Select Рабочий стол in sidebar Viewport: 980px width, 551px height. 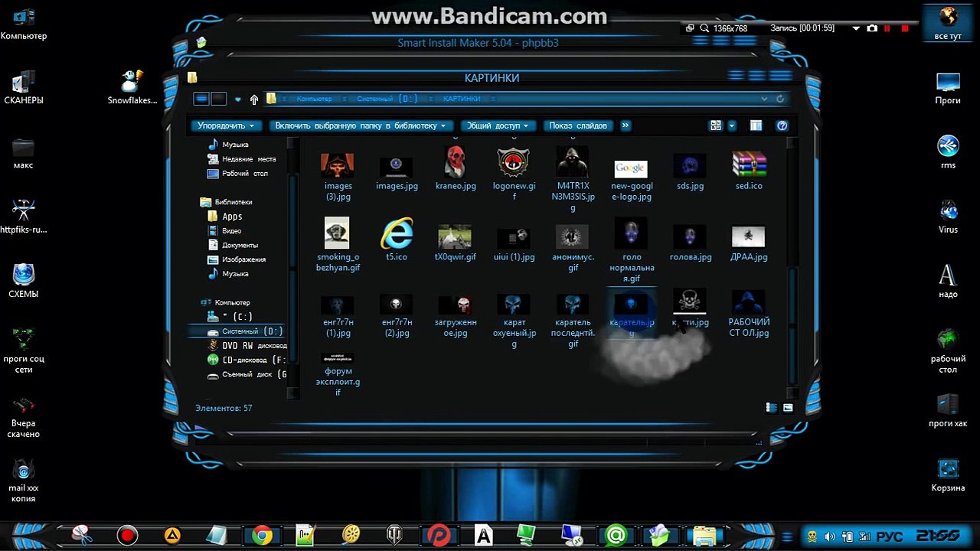pyautogui.click(x=238, y=174)
